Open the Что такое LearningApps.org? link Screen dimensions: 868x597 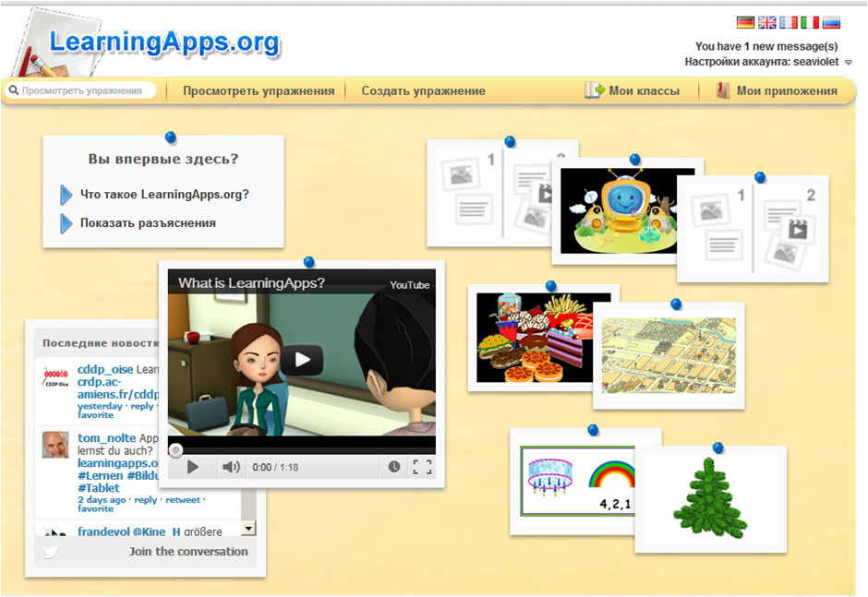pyautogui.click(x=164, y=194)
